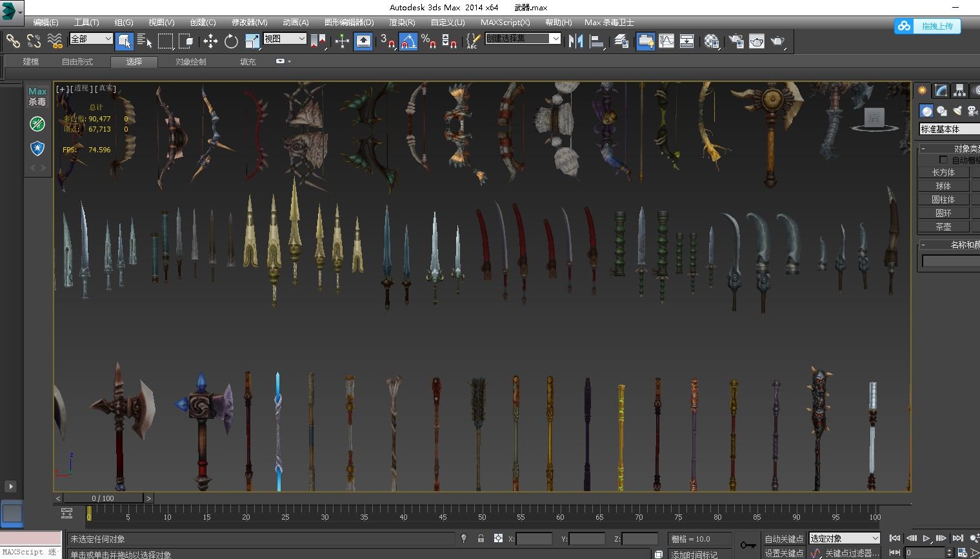Open 工具(T) menu
980x559 pixels.
coord(86,22)
